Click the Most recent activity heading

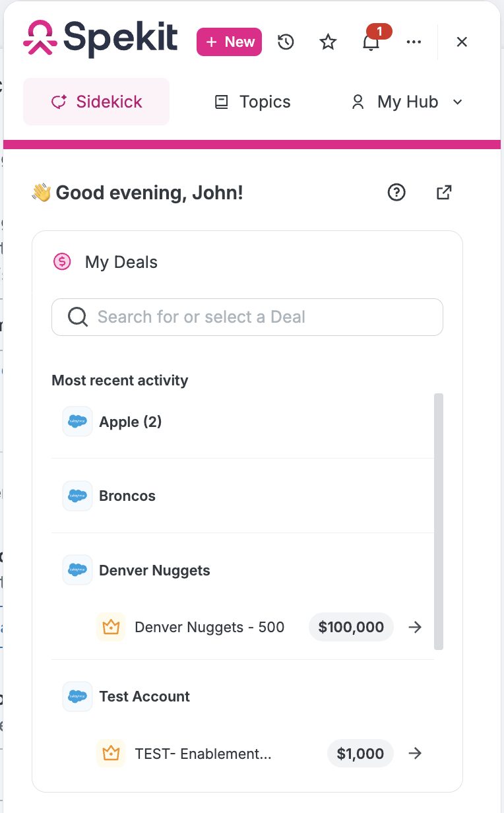(x=120, y=380)
